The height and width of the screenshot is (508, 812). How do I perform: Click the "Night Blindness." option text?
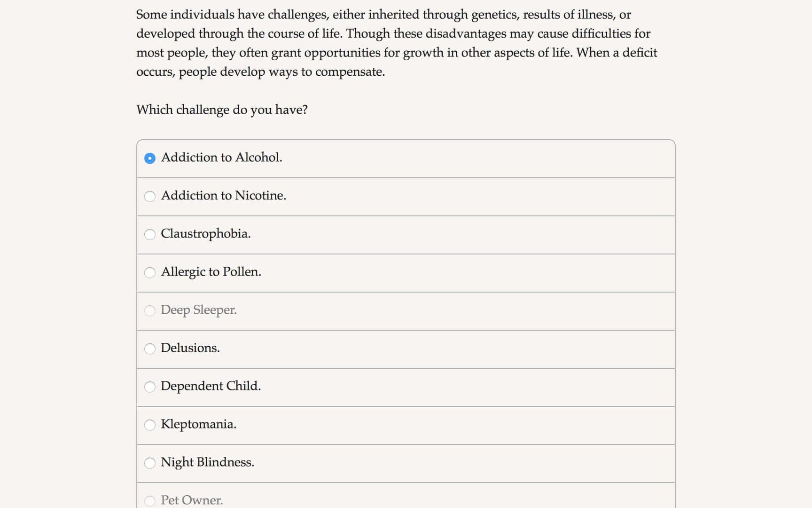(207, 462)
